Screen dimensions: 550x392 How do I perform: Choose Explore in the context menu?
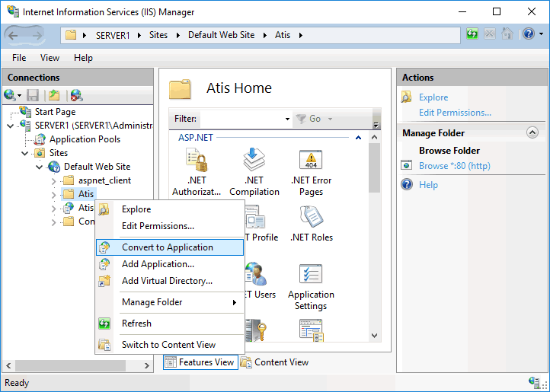click(x=170, y=209)
